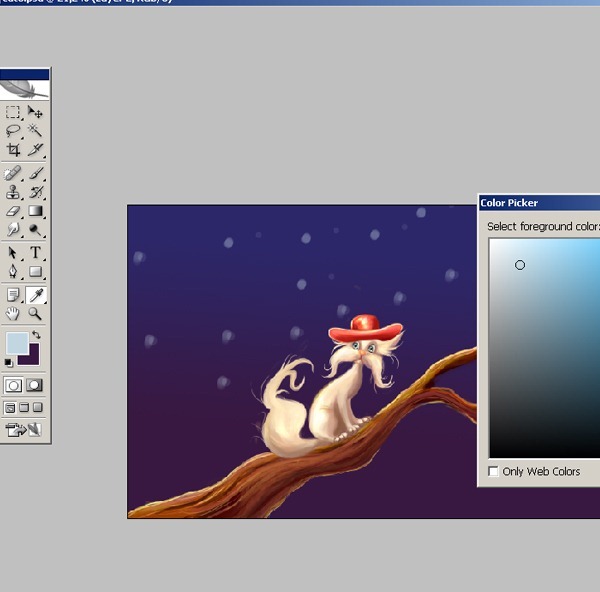Screen dimensions: 600x592
Task: Select the Gradient tool
Action: 36,211
